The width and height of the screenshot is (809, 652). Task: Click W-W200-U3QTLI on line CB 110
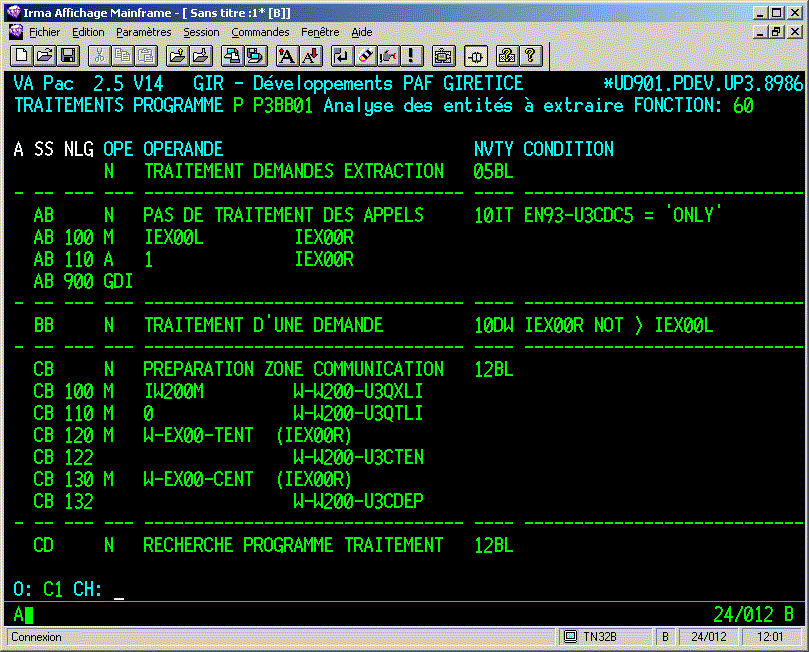(x=358, y=413)
